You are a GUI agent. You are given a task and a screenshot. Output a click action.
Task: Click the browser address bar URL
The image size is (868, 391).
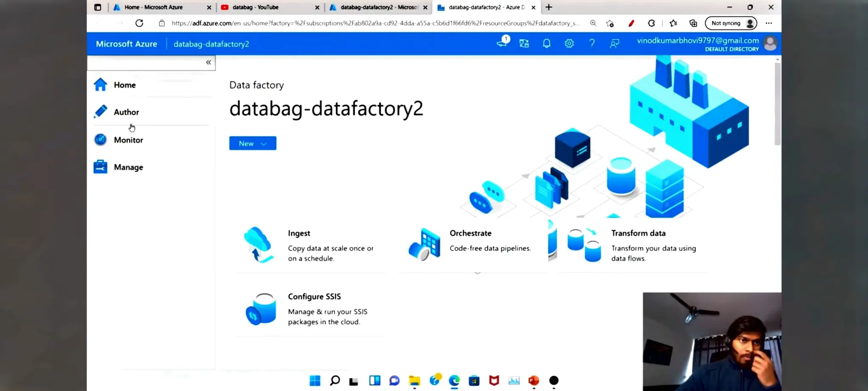[x=375, y=23]
